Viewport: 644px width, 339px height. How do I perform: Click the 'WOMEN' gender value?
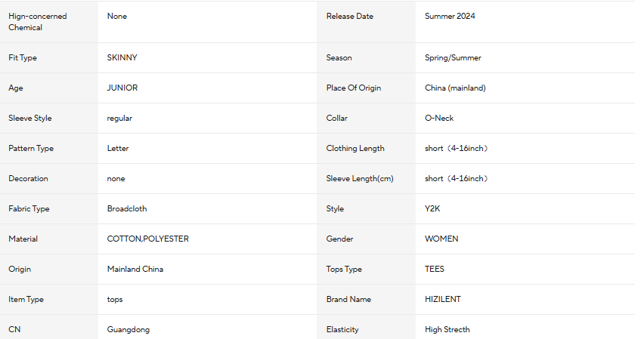[441, 239]
